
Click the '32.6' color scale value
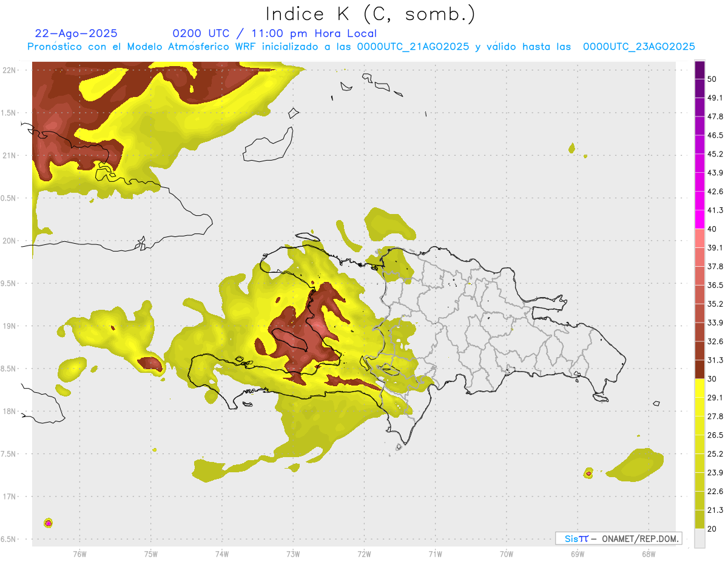point(715,341)
